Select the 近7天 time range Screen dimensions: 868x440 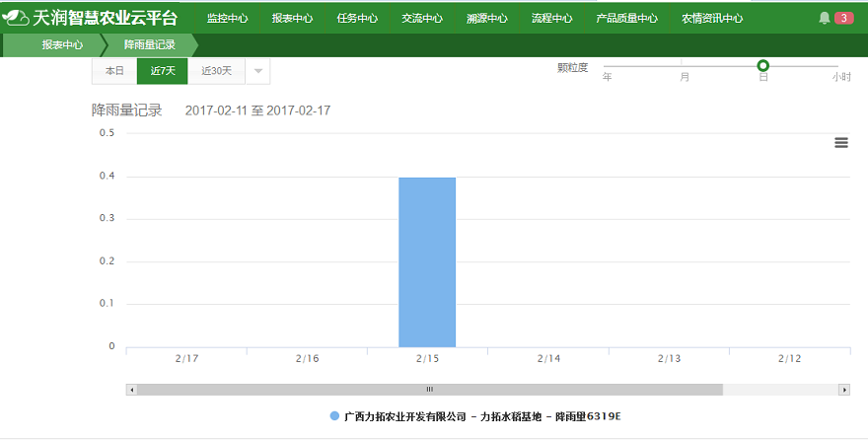(x=163, y=71)
